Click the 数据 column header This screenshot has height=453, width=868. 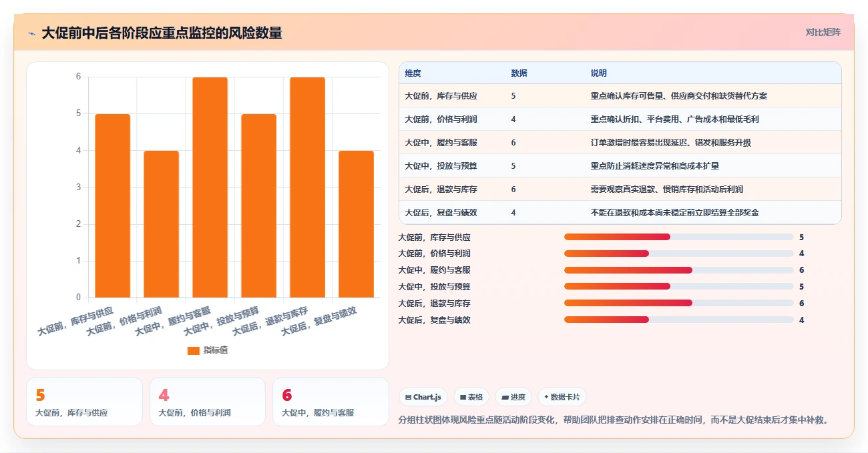[x=519, y=73]
